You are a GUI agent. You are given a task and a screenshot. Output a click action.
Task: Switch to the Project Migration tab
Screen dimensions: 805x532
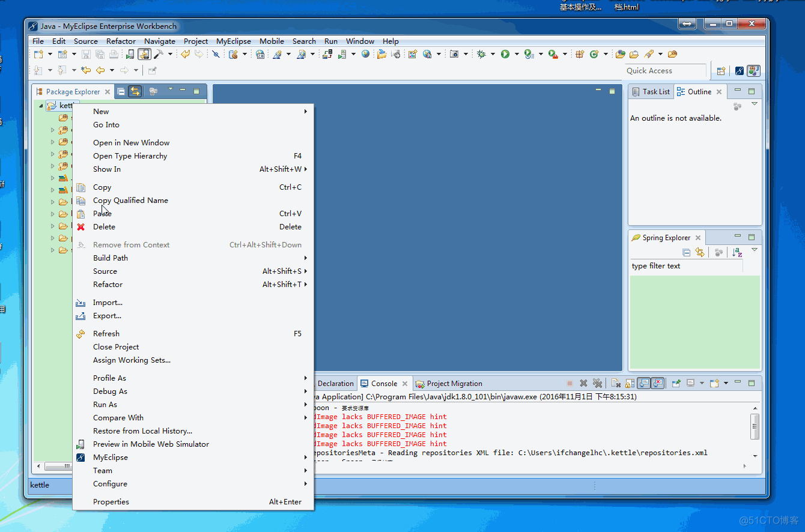(449, 384)
